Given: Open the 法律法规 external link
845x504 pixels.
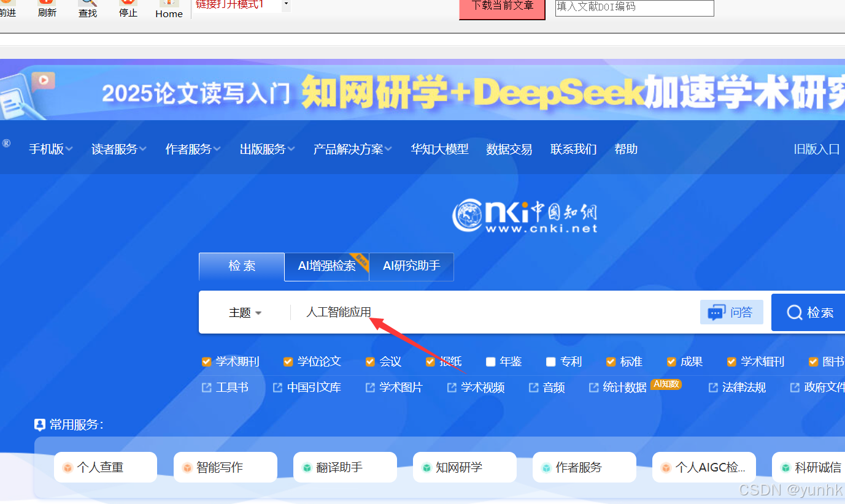Looking at the screenshot, I should (x=737, y=388).
